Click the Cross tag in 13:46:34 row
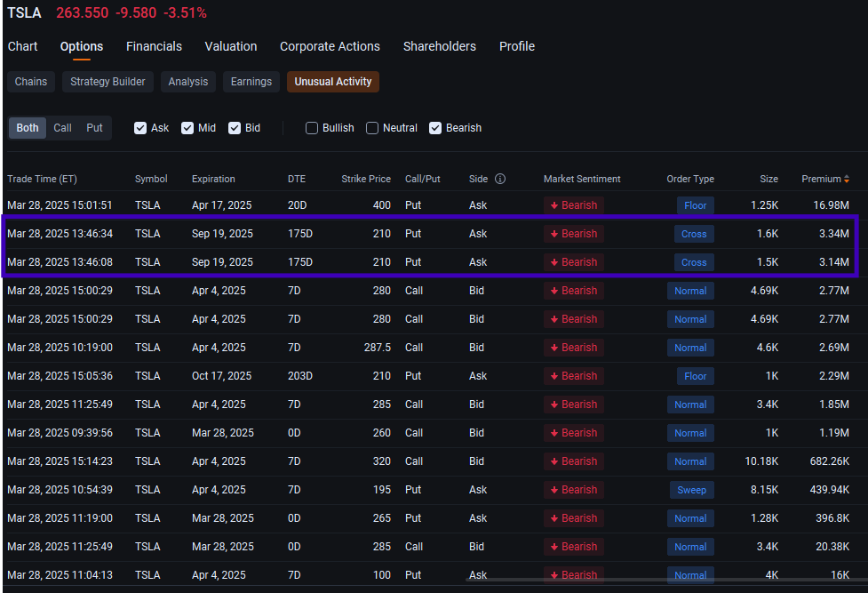The width and height of the screenshot is (868, 593). click(694, 234)
